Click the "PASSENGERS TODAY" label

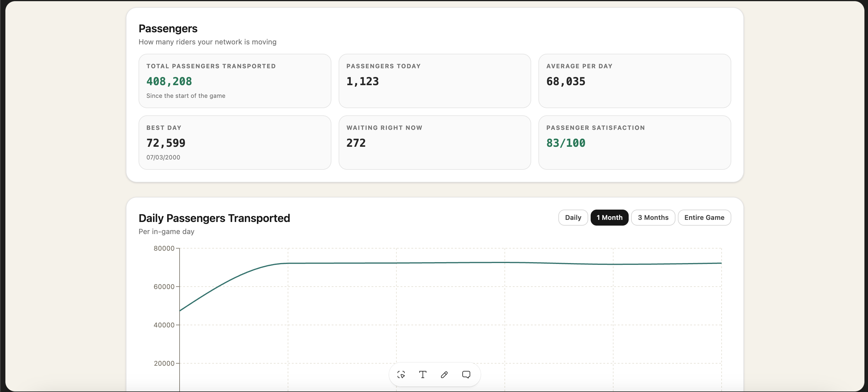click(384, 66)
